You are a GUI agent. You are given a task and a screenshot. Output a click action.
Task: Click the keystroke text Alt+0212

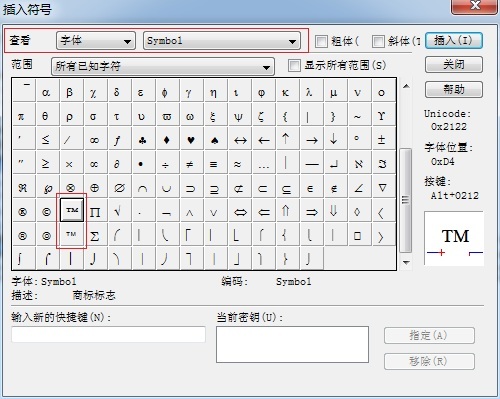(x=455, y=195)
